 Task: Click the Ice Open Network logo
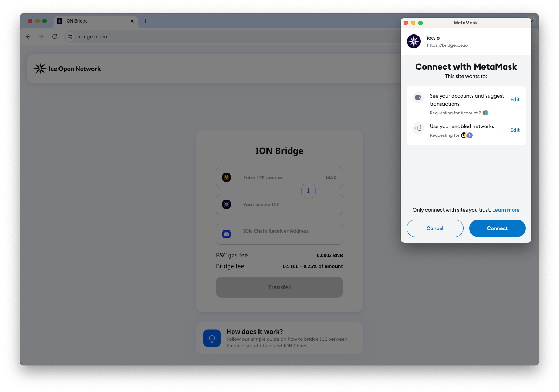[66, 68]
